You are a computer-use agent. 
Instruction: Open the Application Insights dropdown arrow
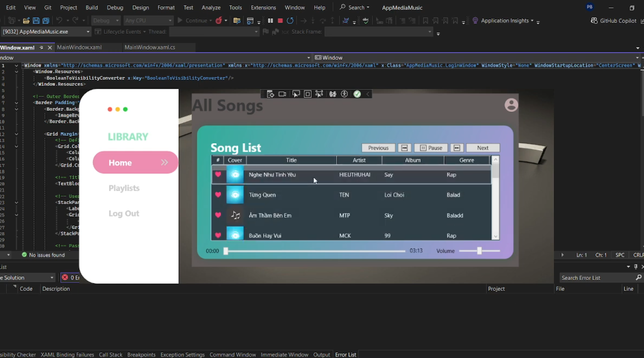click(532, 21)
